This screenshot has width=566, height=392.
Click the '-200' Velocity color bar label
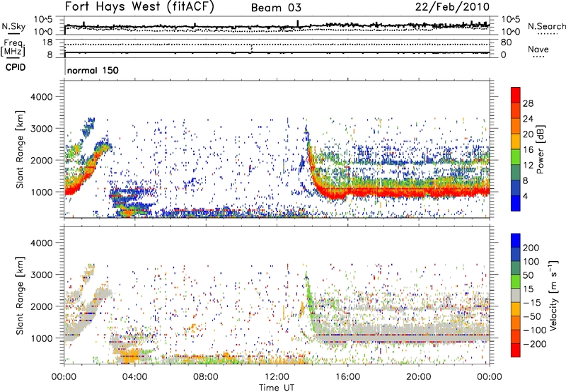tap(535, 344)
